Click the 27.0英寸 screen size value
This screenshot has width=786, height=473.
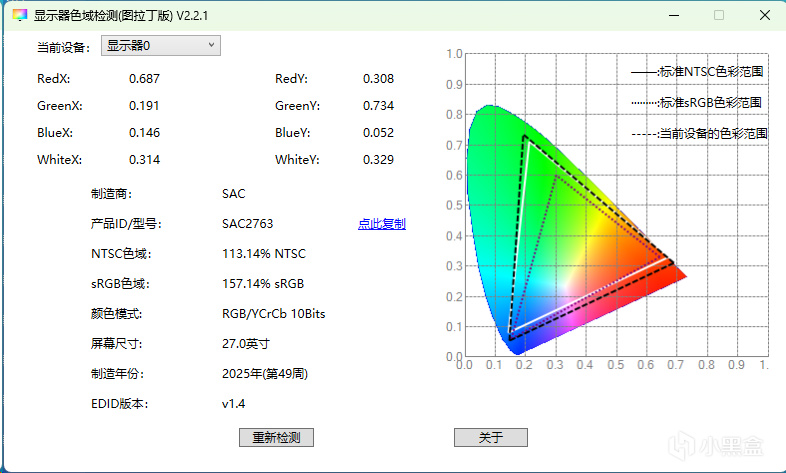246,344
